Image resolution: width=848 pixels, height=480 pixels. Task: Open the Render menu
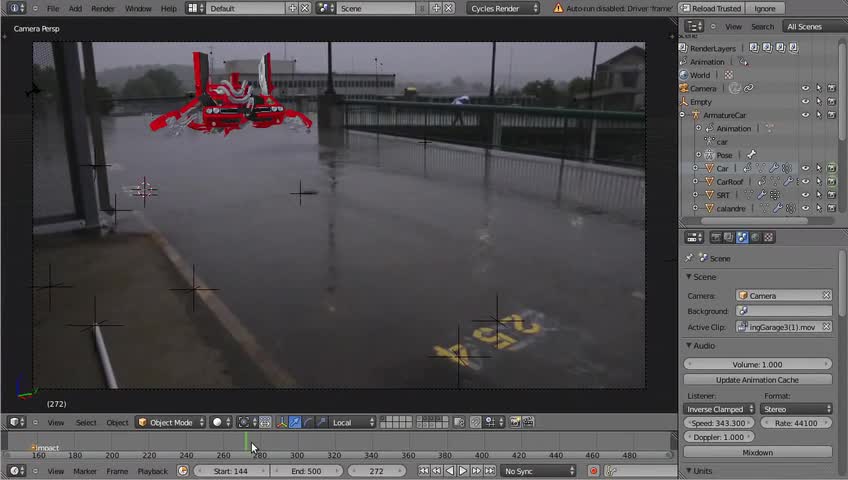[103, 8]
